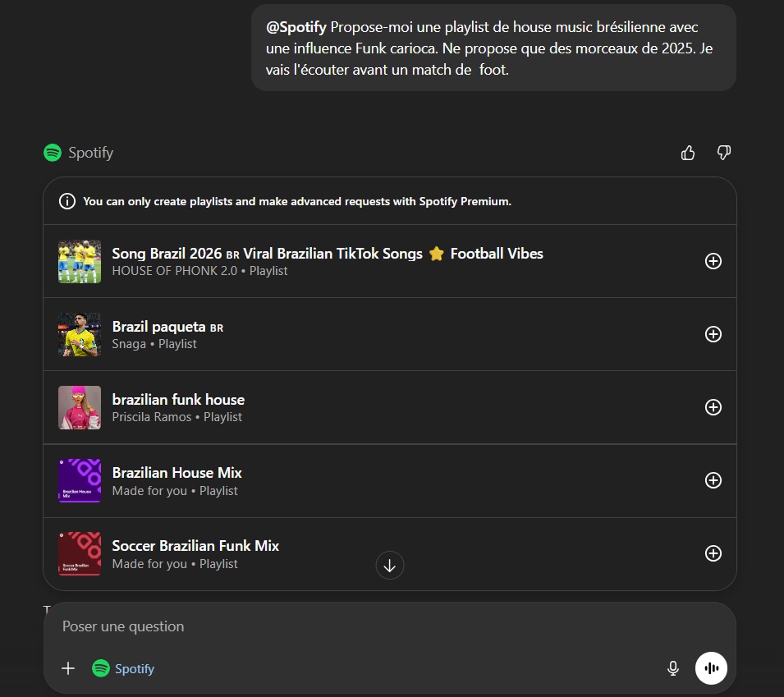Screen dimensions: 784x697
Task: Start voice mode with the audio waveform icon
Action: coord(711,668)
